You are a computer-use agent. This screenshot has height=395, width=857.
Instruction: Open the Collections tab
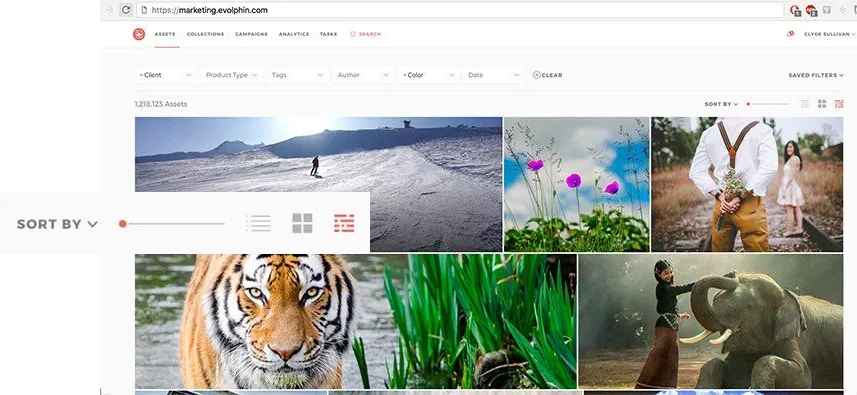pyautogui.click(x=206, y=34)
